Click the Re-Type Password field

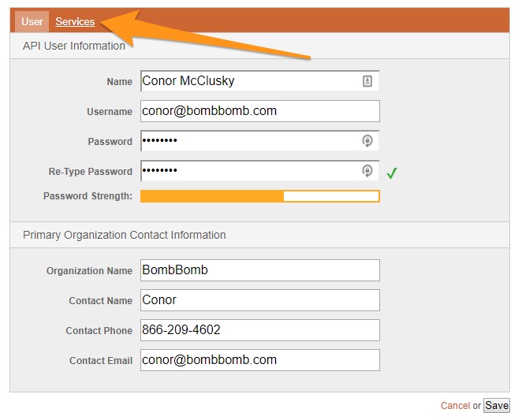(x=260, y=171)
